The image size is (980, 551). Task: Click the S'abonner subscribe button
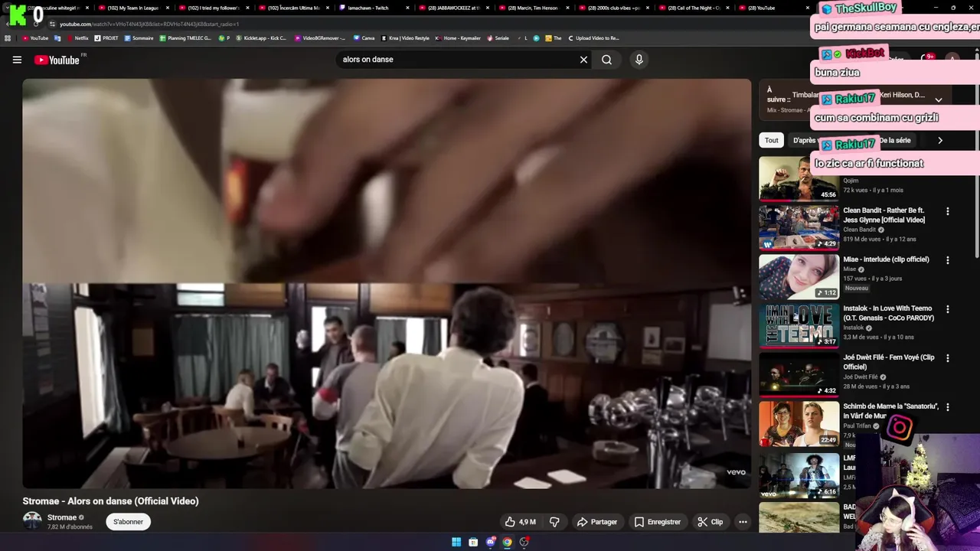click(128, 522)
